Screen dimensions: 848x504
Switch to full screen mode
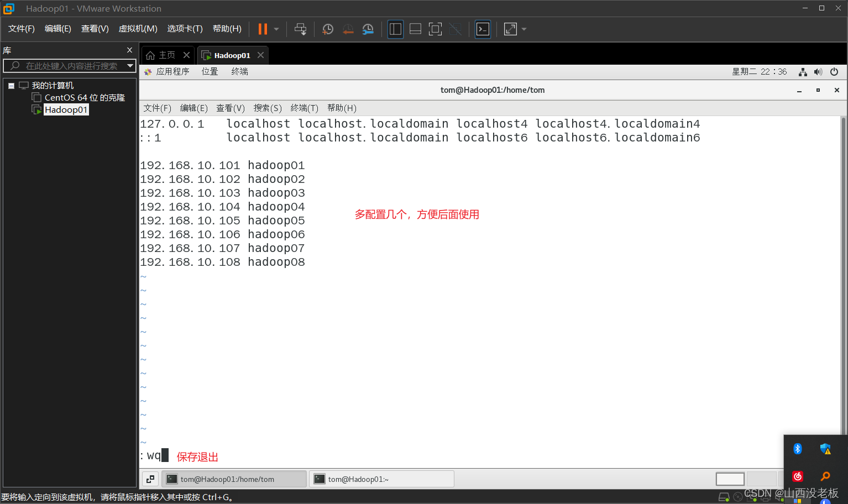435,29
